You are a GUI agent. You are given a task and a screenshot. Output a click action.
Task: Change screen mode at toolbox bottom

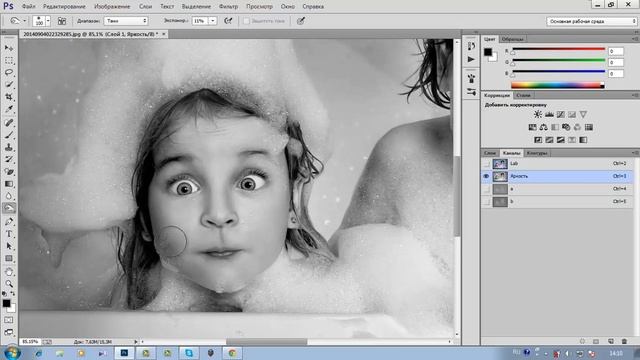pos(9,332)
